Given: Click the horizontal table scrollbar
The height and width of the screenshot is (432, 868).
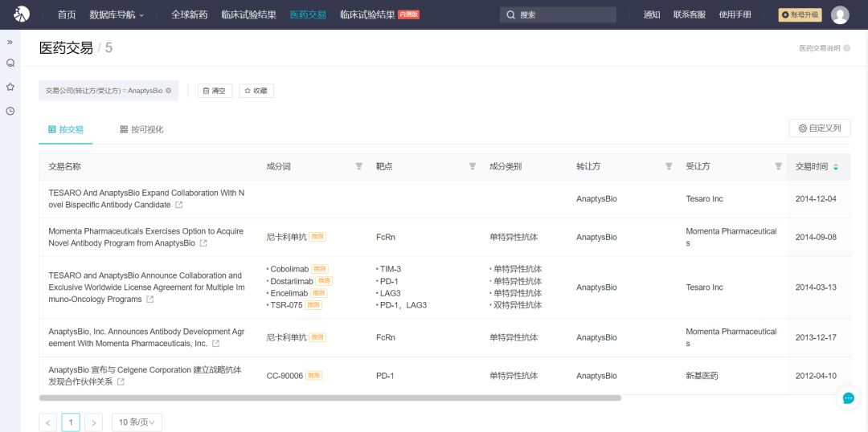Looking at the screenshot, I should click(330, 397).
